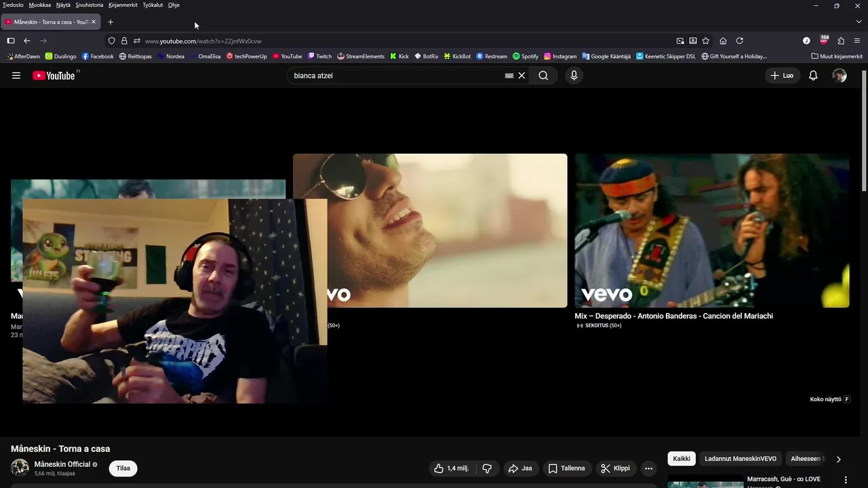868x488 pixels.
Task: Open a new browser tab
Action: point(111,22)
